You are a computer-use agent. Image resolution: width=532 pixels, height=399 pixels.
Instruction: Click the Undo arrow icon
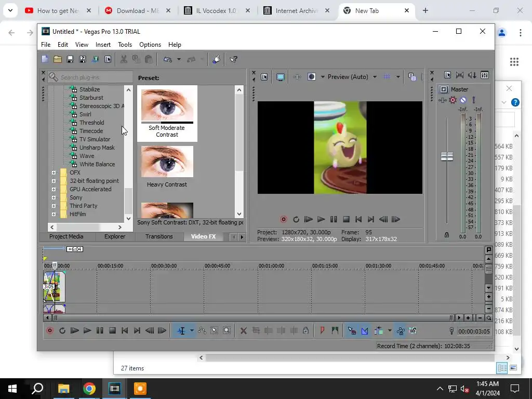point(168,59)
